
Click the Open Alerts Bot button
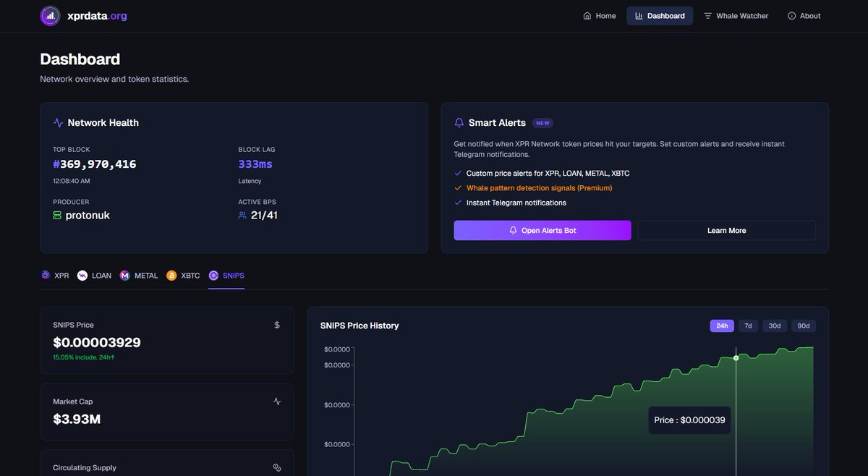542,230
